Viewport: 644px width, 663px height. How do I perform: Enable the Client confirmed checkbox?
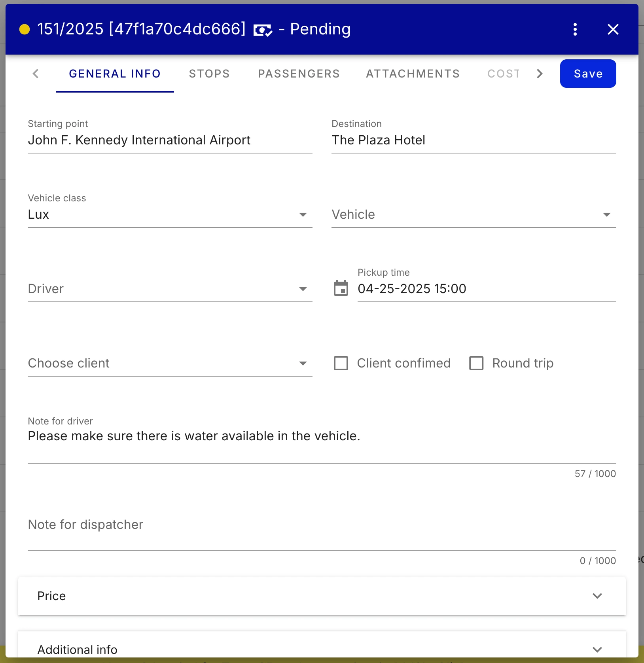point(341,363)
